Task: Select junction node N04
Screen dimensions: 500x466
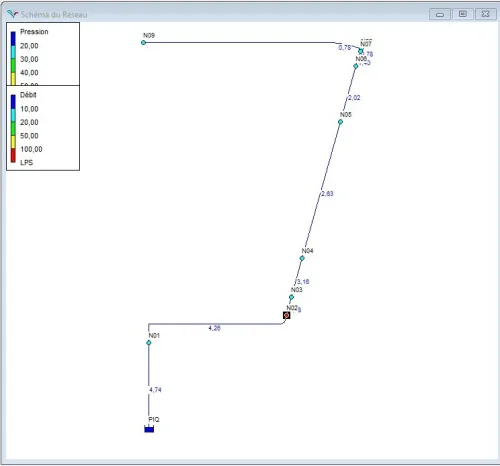Action: coord(302,258)
